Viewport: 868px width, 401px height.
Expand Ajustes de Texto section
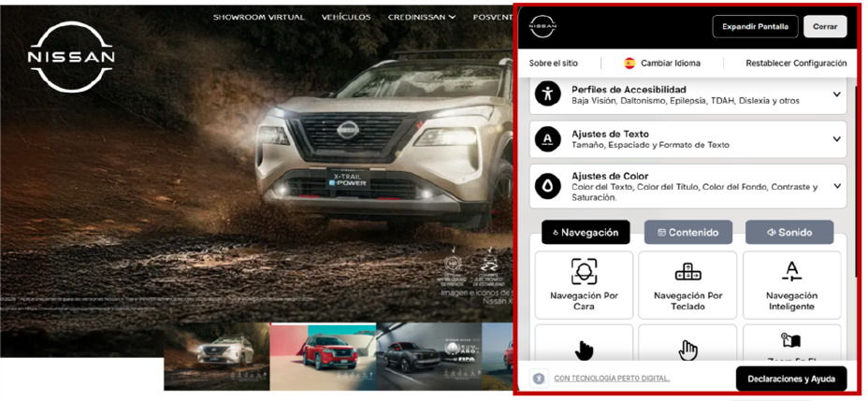[688, 139]
